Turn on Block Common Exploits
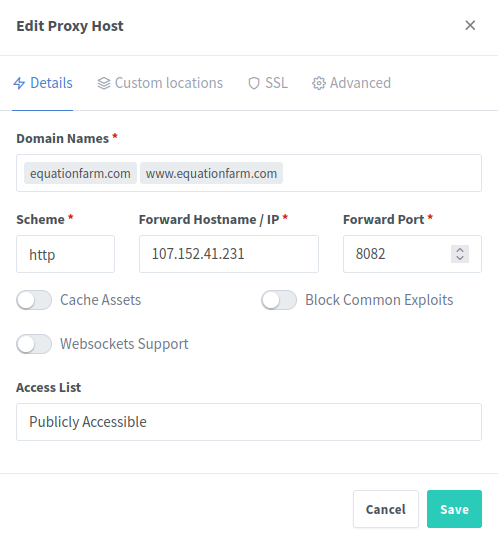This screenshot has height=541, width=498. (x=279, y=300)
